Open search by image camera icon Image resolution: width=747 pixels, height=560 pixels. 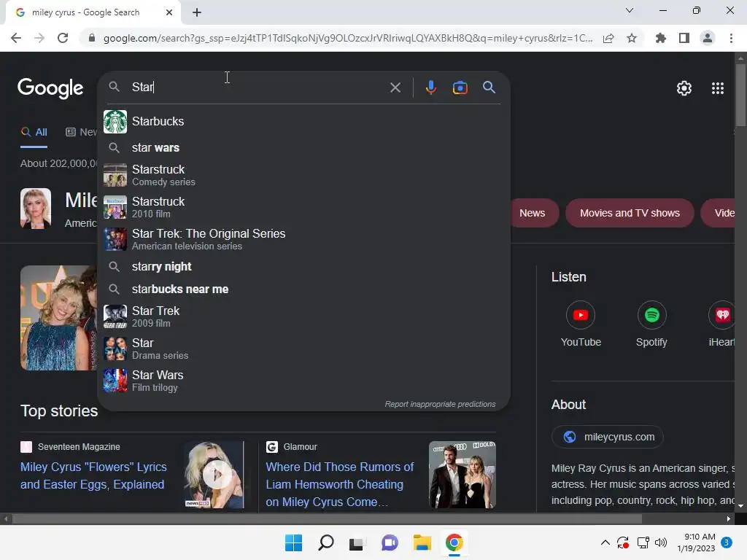tap(460, 87)
